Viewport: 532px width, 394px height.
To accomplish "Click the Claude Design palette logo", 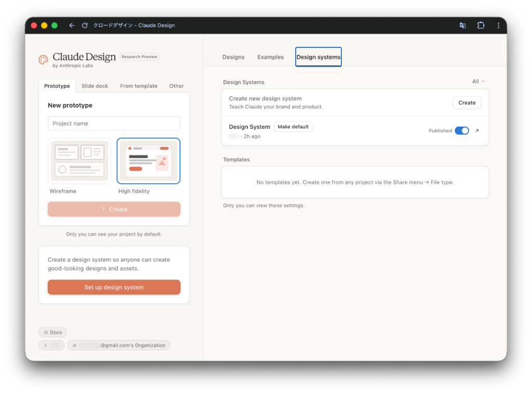I will (44, 60).
